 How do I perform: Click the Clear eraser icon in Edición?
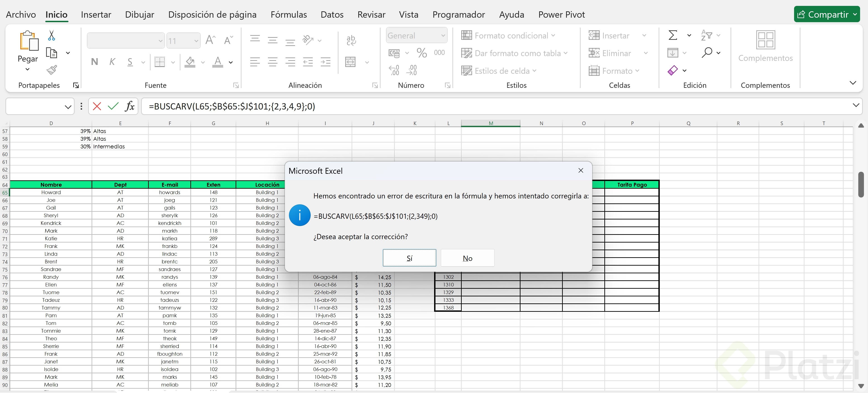pos(673,70)
